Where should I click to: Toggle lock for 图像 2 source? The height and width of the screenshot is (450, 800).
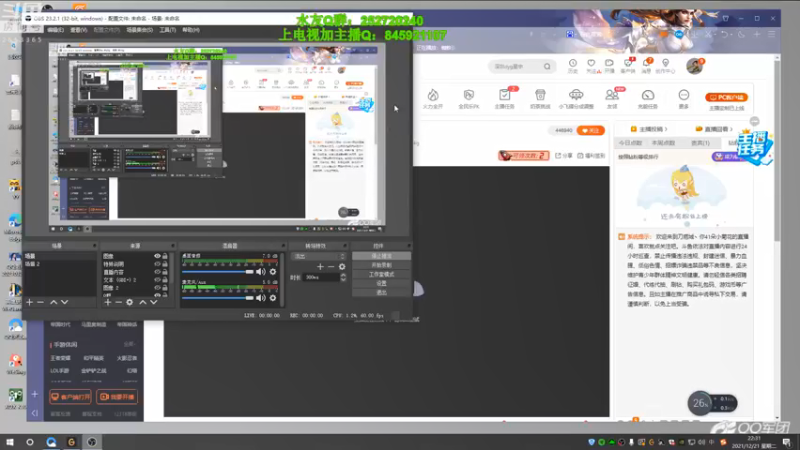click(165, 288)
